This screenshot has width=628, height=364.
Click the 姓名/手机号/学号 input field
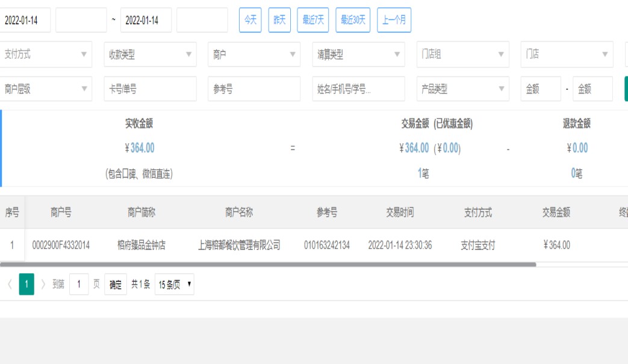358,89
